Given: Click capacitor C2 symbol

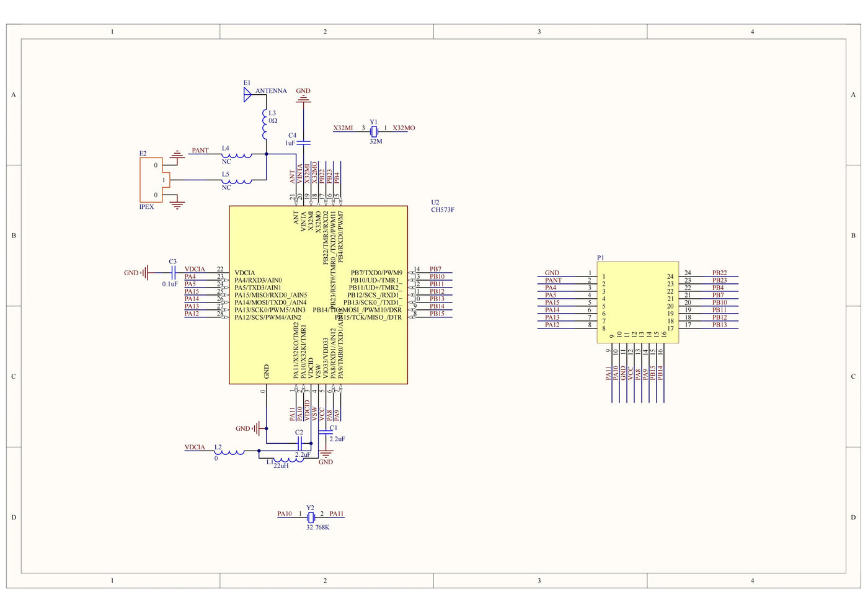Looking at the screenshot, I should [x=300, y=443].
